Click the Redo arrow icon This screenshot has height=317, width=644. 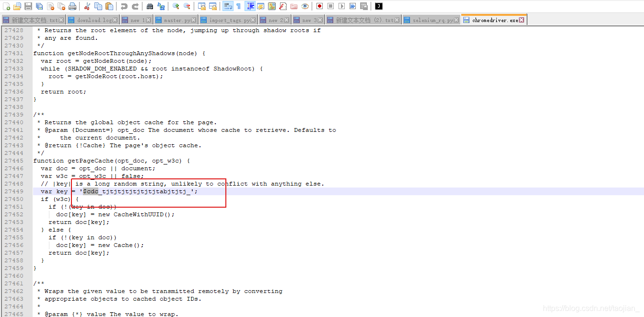(x=135, y=6)
